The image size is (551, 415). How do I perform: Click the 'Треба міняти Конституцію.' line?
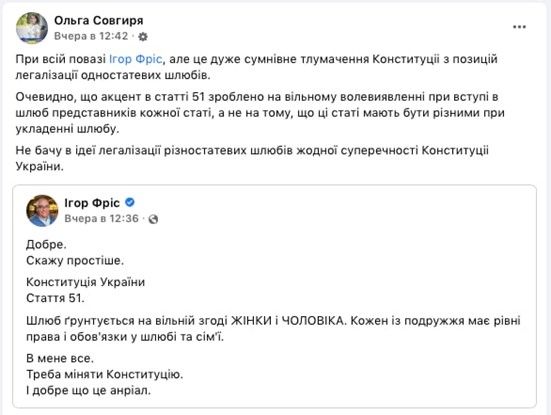105,374
